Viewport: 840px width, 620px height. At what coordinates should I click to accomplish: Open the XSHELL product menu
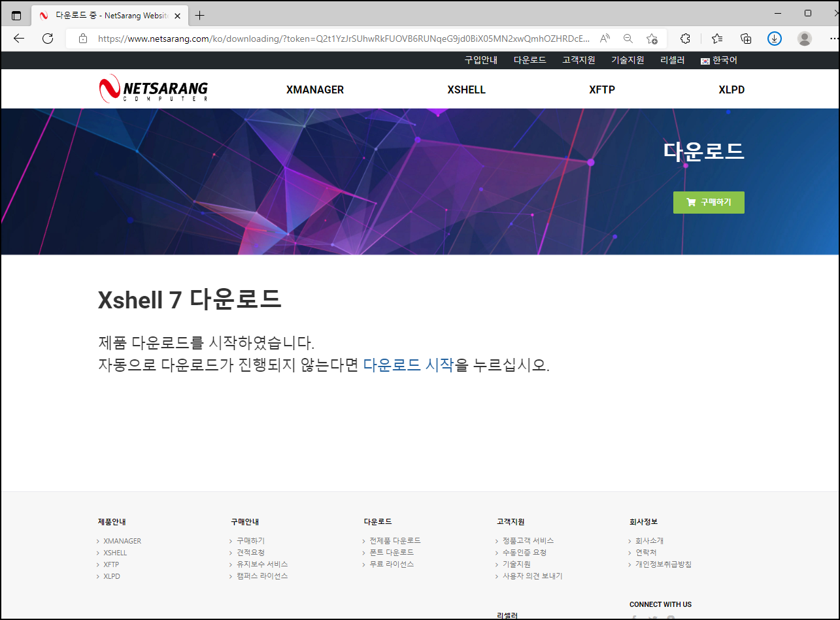tap(467, 90)
